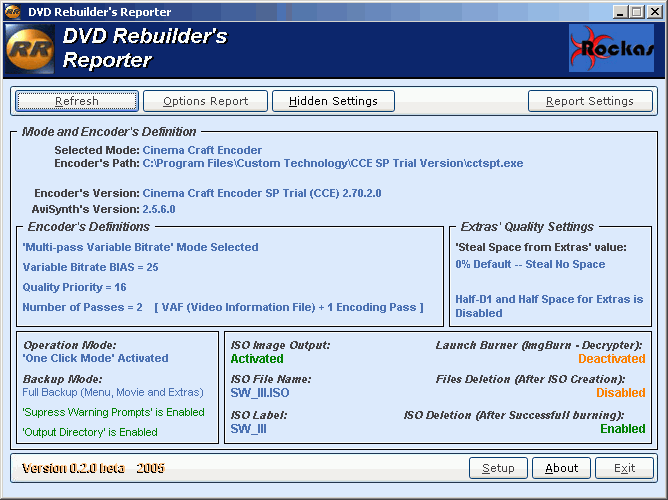Click ''One Click Mode' Activated' text
668x500 pixels.
[95, 358]
